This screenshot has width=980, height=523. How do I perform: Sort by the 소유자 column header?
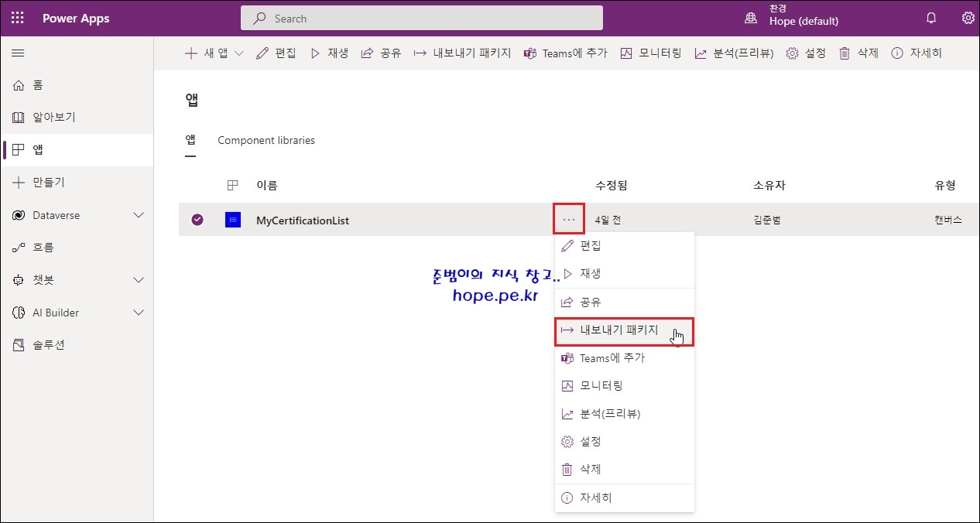pyautogui.click(x=769, y=186)
